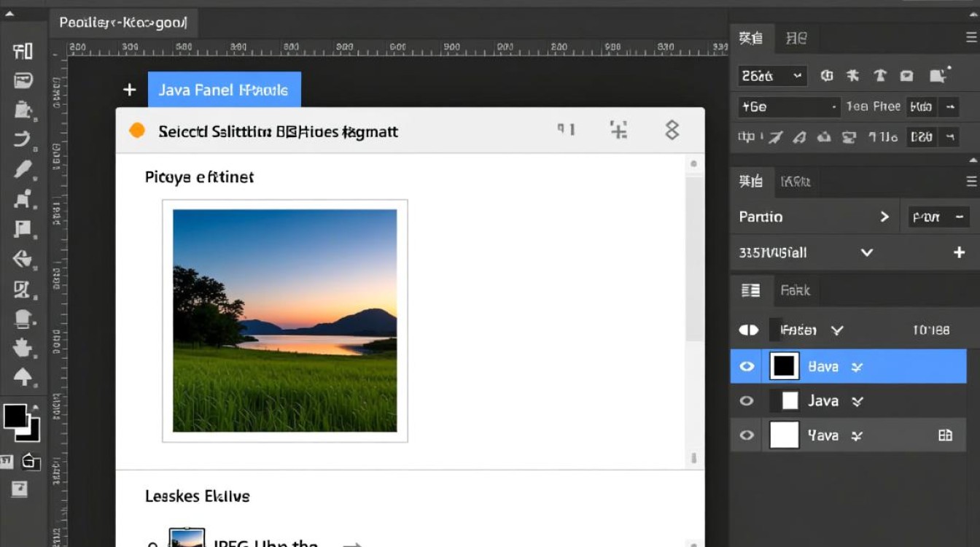The height and width of the screenshot is (547, 980).
Task: Open the Fakk tab in layers panel
Action: 795,290
